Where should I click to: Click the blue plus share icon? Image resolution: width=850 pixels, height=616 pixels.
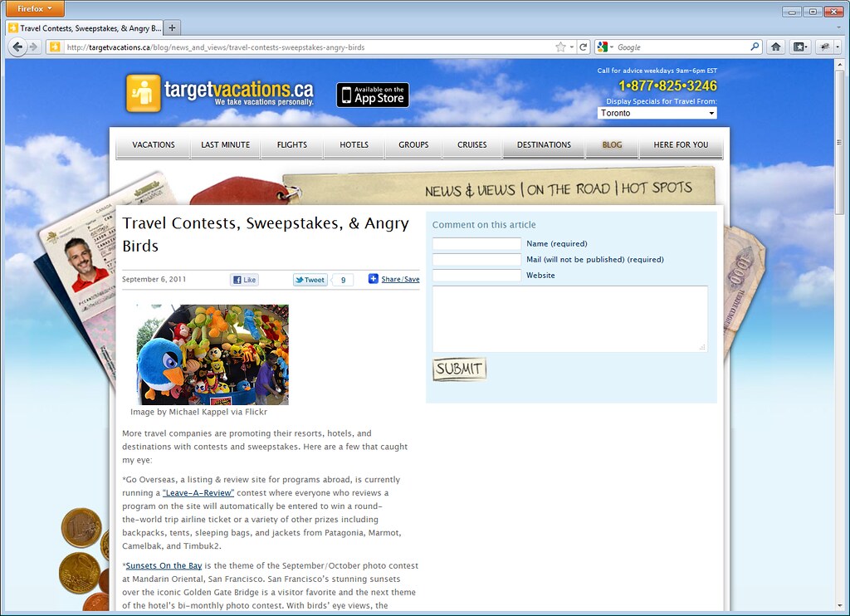(373, 279)
